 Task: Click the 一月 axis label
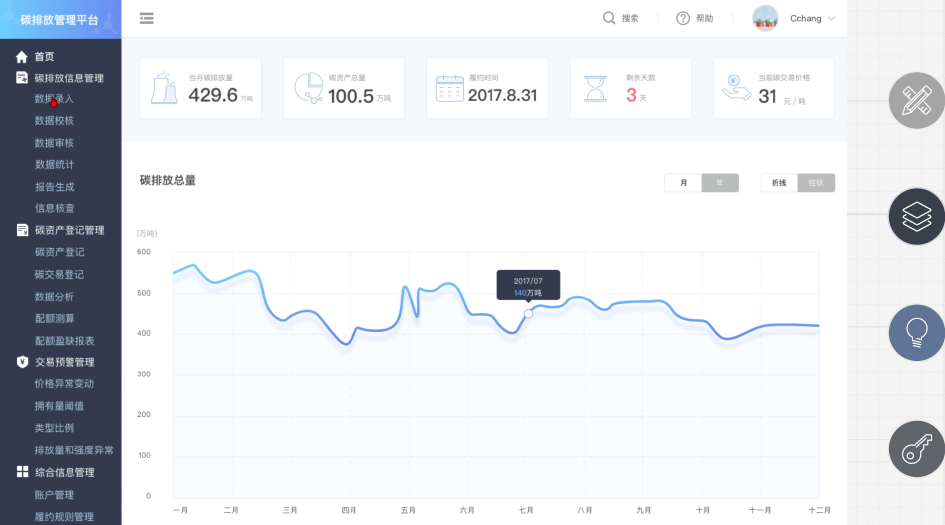180,511
